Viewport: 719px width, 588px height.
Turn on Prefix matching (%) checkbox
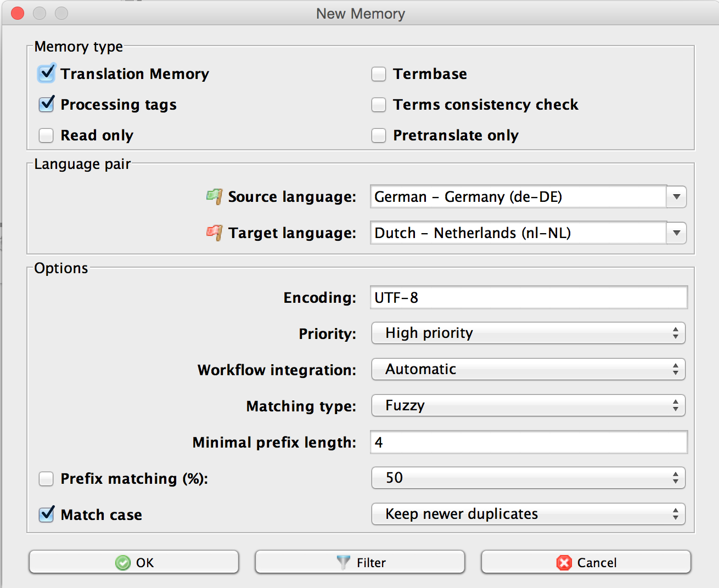[47, 479]
